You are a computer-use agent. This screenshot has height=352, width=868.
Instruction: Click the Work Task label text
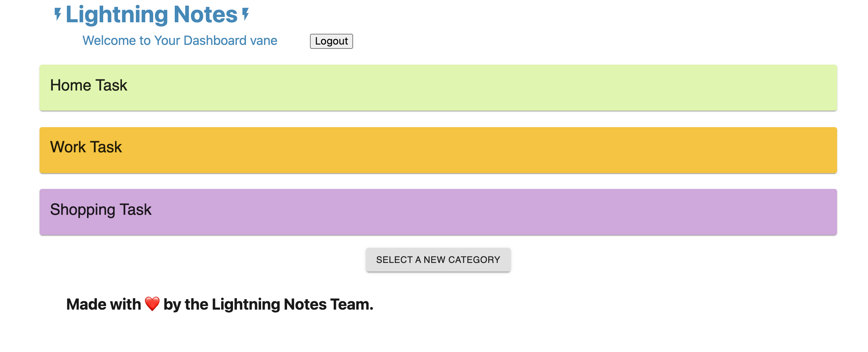point(86,147)
